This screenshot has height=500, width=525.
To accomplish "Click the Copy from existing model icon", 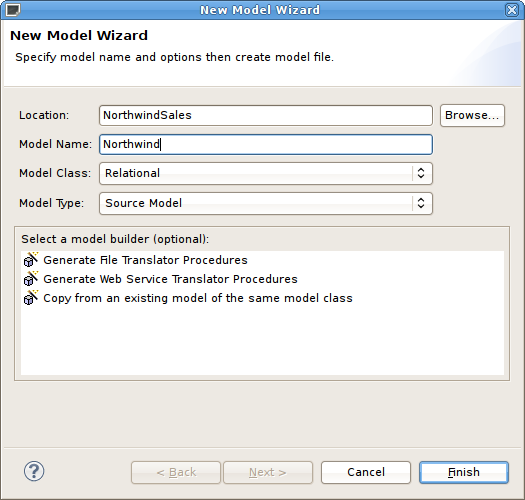I will pos(31,298).
